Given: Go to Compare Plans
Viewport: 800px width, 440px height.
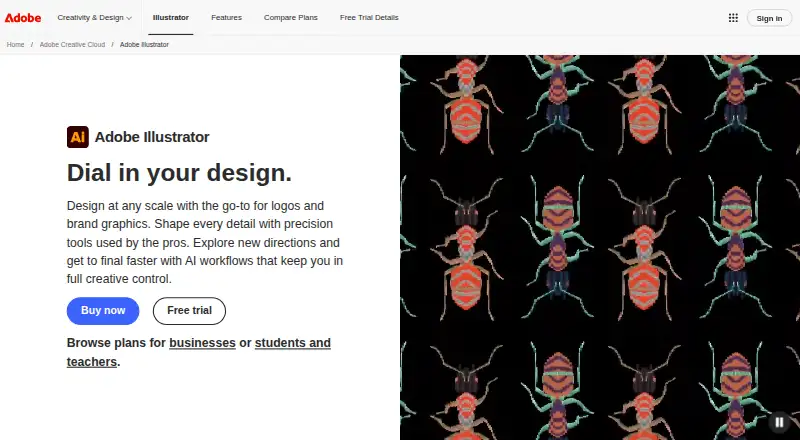Looking at the screenshot, I should pos(291,18).
